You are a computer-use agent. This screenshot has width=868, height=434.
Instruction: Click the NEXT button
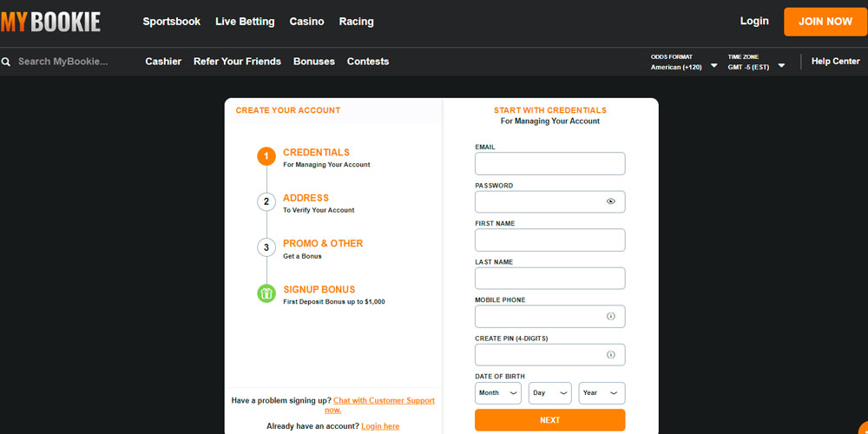pos(549,420)
